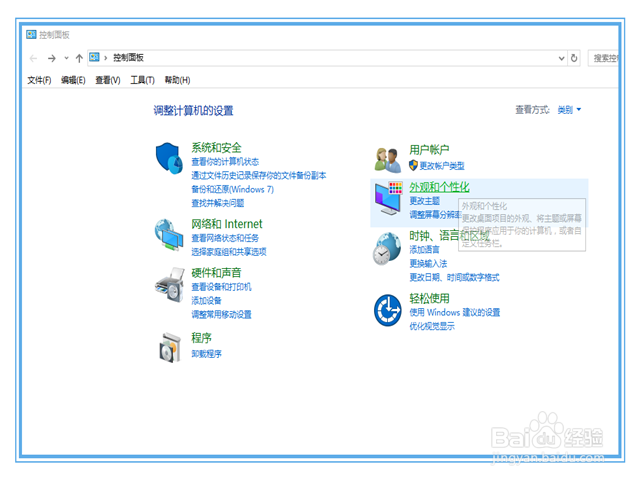The height and width of the screenshot is (480, 640).
Task: Click 卸载程序 link
Action: tap(206, 354)
